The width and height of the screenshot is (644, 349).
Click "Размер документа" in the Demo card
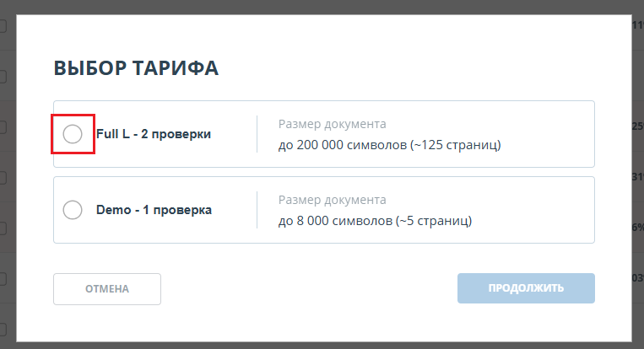click(x=332, y=200)
